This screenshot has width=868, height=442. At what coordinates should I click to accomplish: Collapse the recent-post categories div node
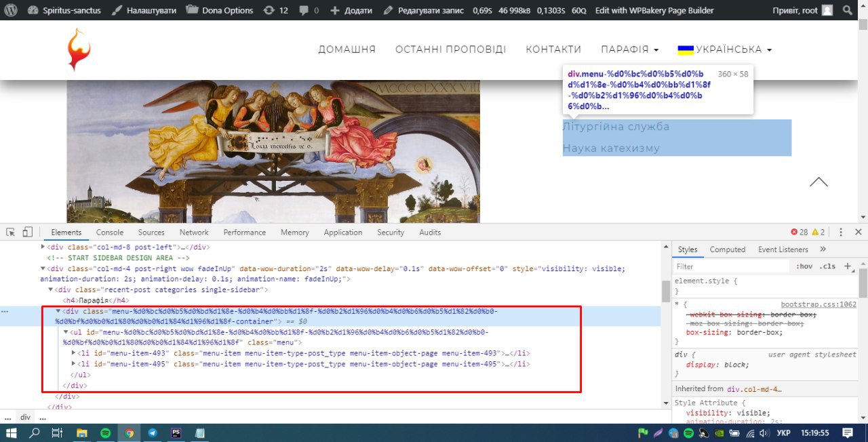pos(51,289)
